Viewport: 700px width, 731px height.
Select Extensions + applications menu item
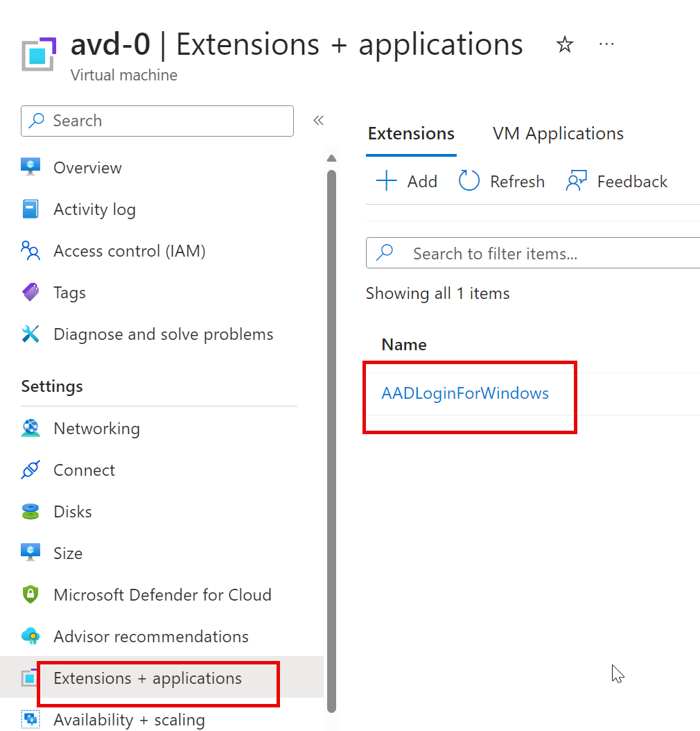pyautogui.click(x=161, y=678)
